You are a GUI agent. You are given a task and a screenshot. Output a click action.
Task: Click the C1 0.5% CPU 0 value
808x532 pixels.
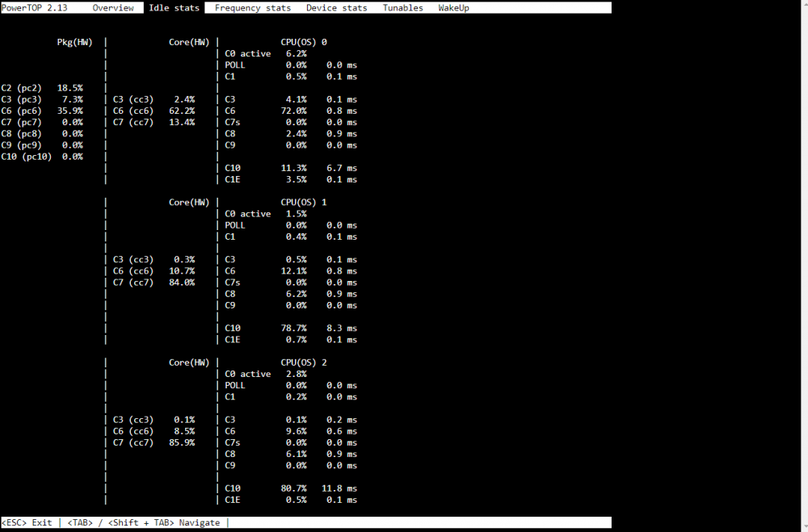click(297, 76)
